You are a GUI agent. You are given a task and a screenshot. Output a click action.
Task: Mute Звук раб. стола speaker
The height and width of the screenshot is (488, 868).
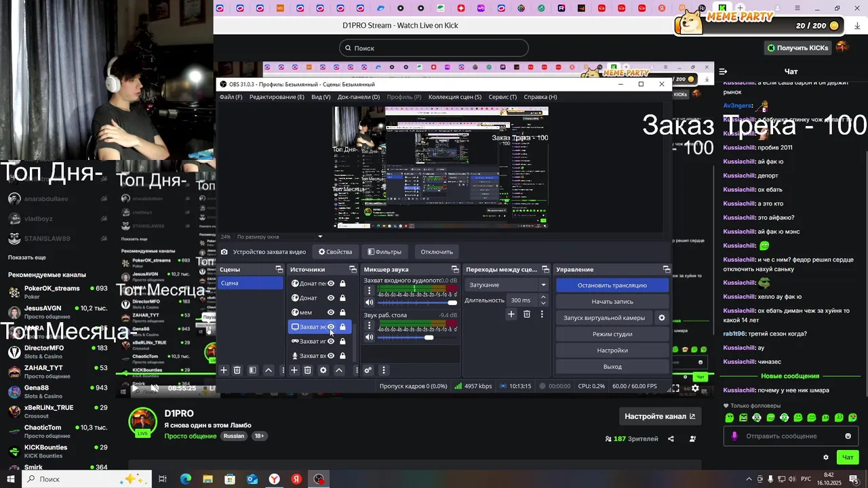[369, 337]
